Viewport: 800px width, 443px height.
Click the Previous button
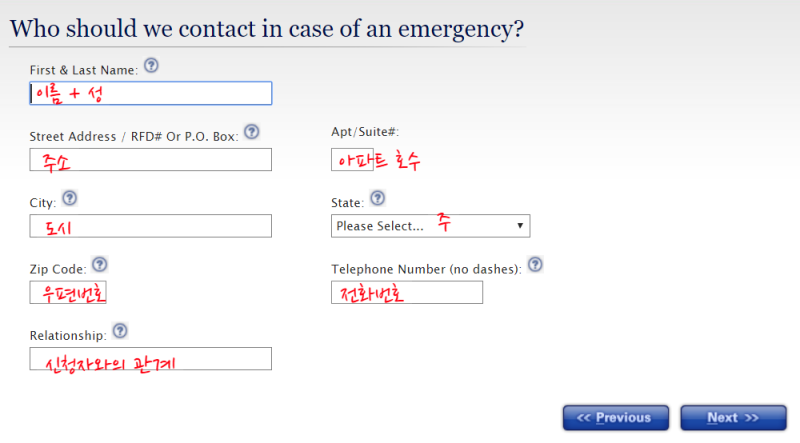click(616, 418)
